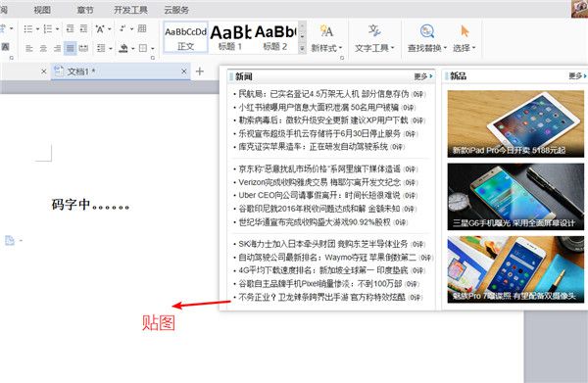The width and height of the screenshot is (588, 383).
Task: Switch to the 章节 ribbon tab
Action: pos(85,10)
